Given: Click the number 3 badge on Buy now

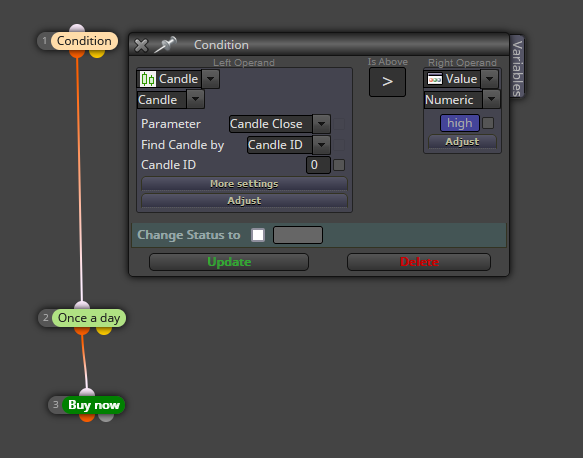Looking at the screenshot, I should click(56, 405).
